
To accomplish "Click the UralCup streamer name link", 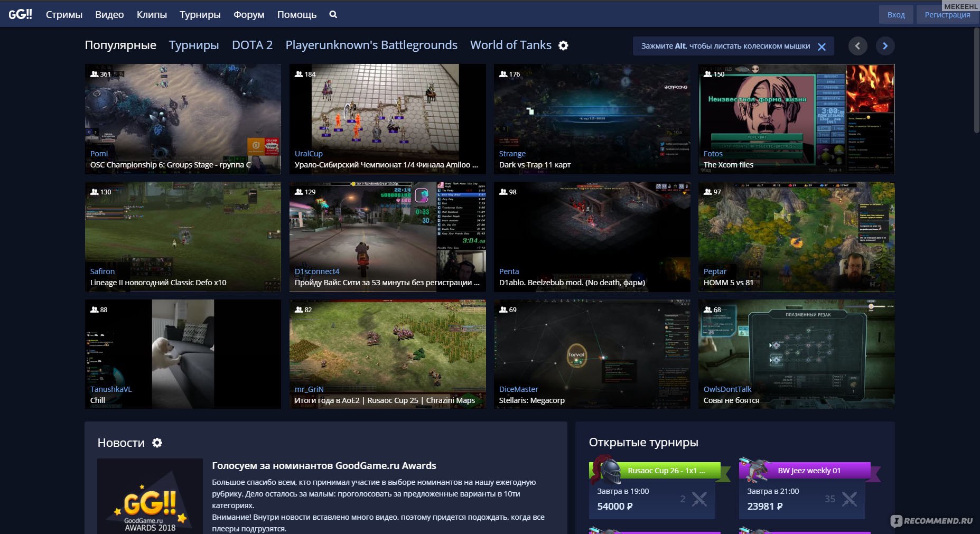I will pos(309,154).
